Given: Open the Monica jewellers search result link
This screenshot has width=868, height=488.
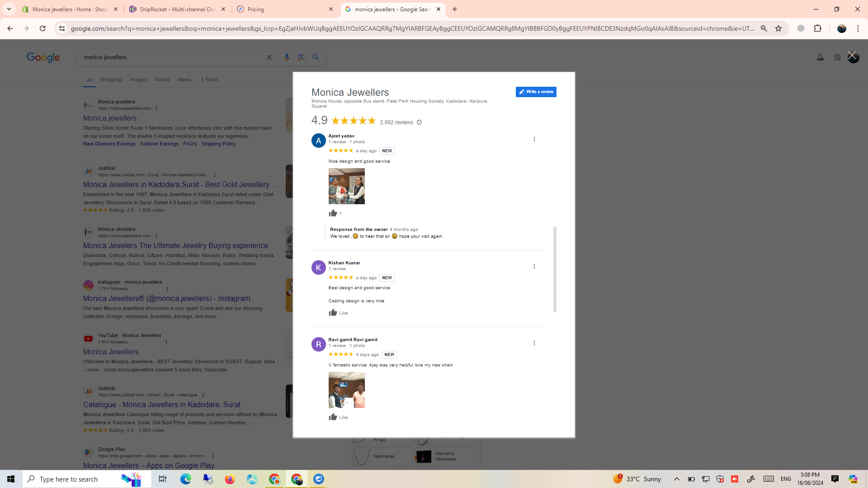Looking at the screenshot, I should click(110, 118).
